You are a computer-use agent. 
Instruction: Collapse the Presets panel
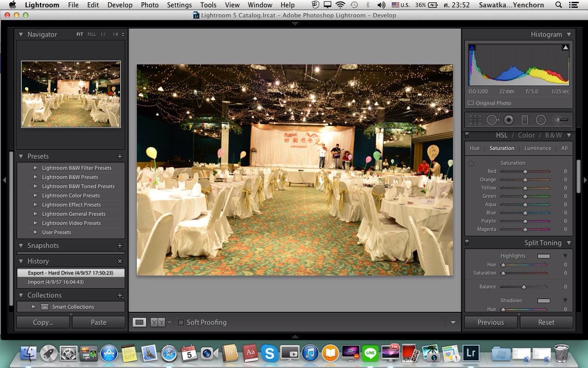click(x=21, y=156)
